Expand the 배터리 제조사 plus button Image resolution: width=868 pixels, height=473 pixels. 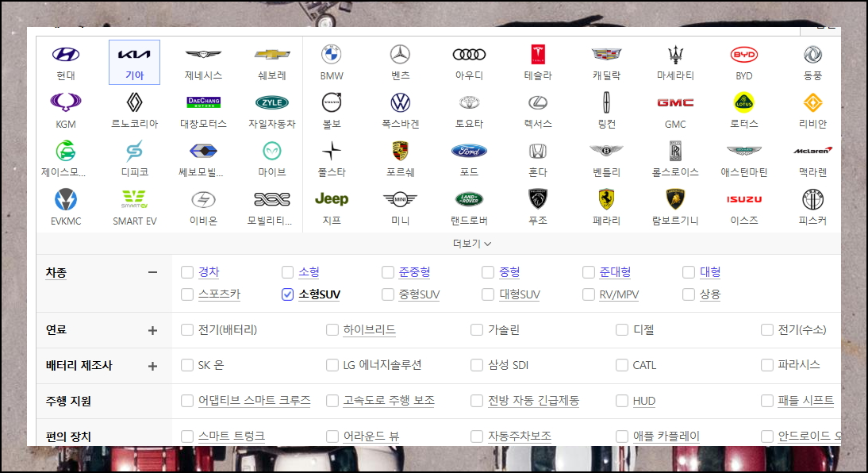tap(153, 366)
